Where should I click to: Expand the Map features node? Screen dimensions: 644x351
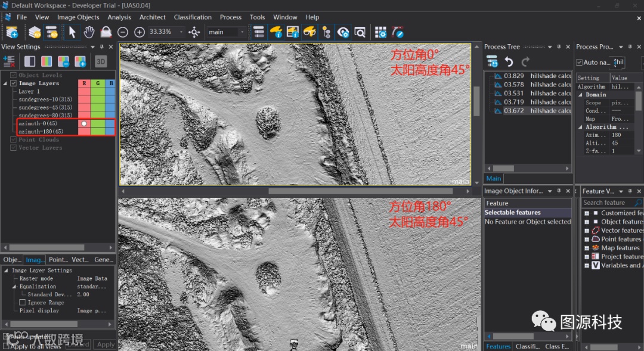tap(587, 248)
